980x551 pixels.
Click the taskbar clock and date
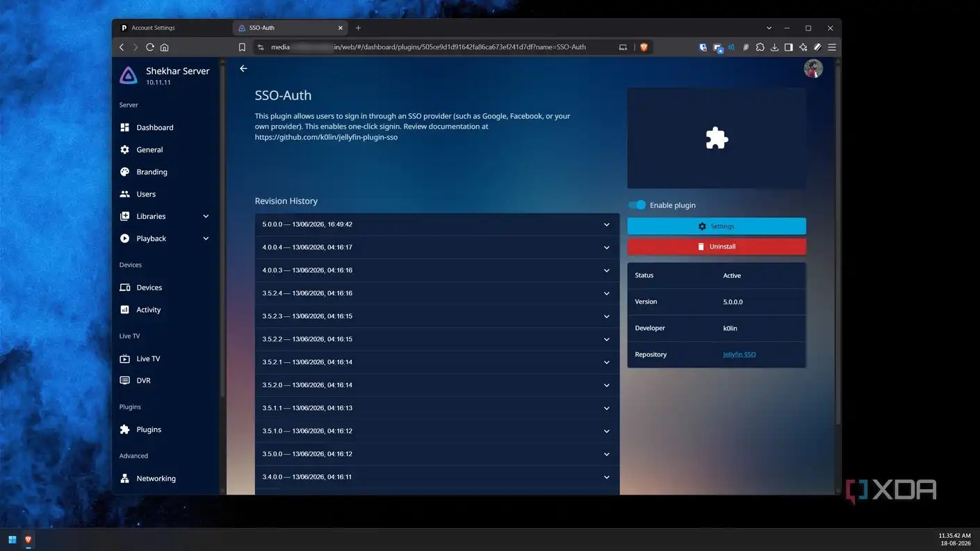pyautogui.click(x=954, y=539)
